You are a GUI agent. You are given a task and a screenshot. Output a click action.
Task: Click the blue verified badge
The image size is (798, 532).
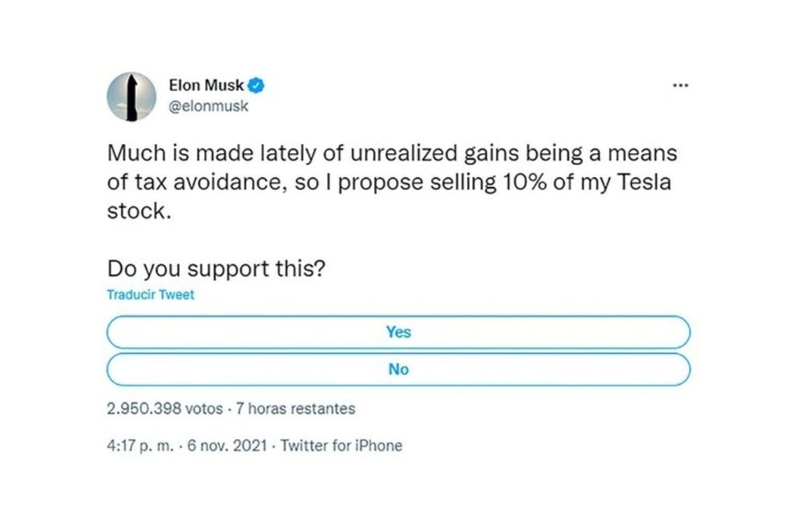[258, 86]
